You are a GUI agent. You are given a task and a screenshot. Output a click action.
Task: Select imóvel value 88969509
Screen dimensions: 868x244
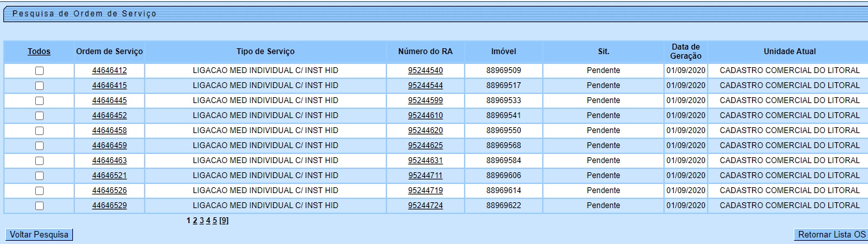[504, 70]
